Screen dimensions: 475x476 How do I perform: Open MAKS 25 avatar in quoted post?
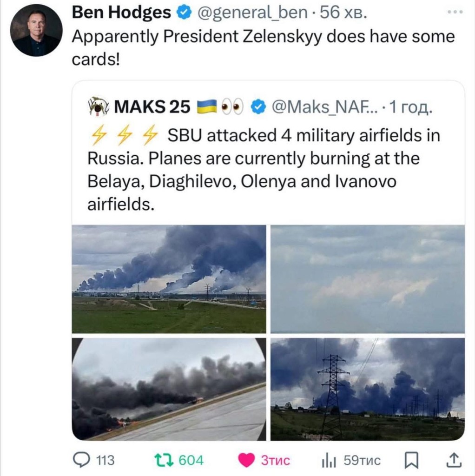coord(97,107)
